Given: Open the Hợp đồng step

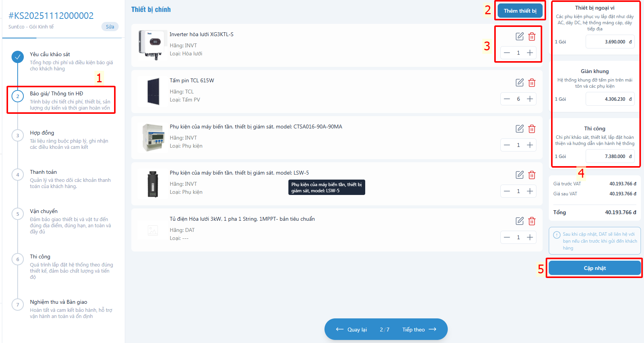Looking at the screenshot, I should tap(42, 133).
